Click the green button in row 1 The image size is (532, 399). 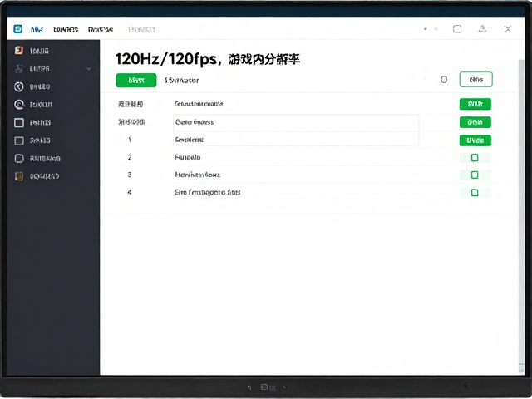[x=475, y=140]
